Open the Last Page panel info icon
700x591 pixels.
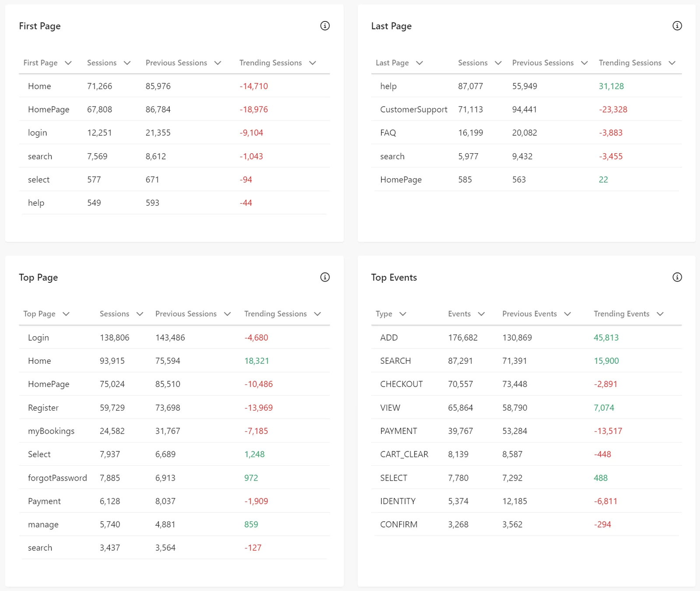pyautogui.click(x=677, y=26)
